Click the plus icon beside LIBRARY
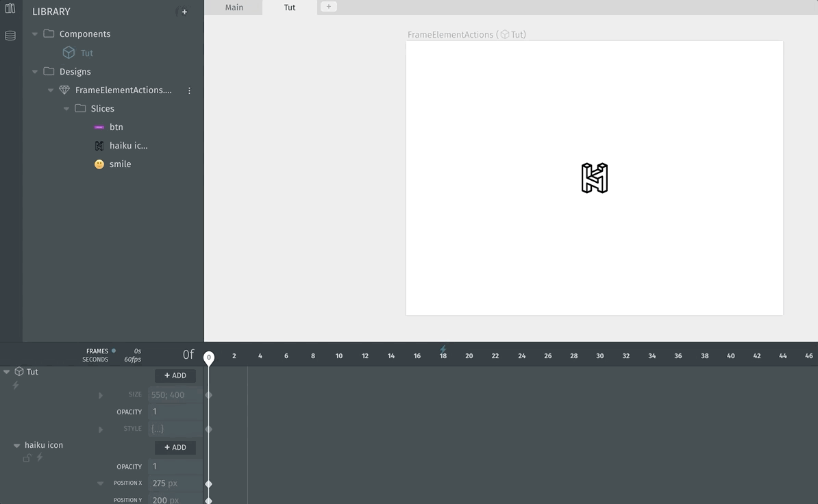 184,12
